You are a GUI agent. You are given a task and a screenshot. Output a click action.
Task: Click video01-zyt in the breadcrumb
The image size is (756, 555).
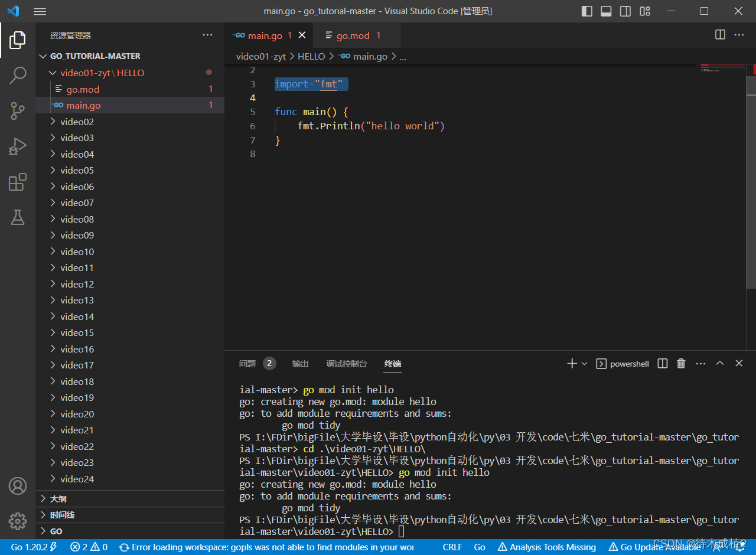tap(260, 57)
